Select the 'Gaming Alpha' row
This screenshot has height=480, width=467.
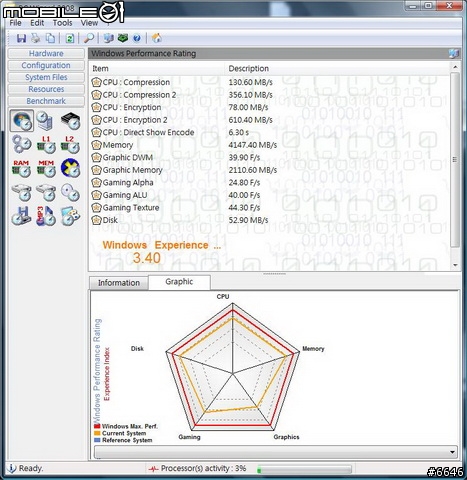pyautogui.click(x=270, y=183)
